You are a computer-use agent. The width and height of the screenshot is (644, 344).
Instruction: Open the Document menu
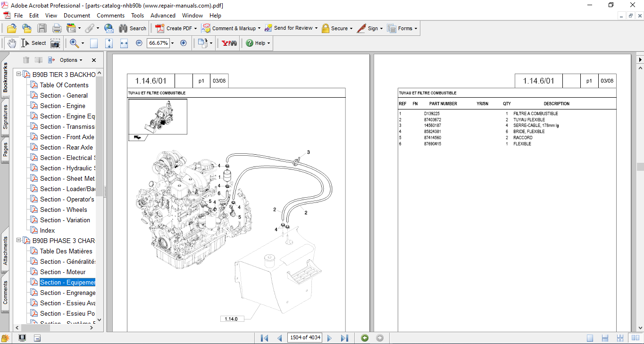77,16
